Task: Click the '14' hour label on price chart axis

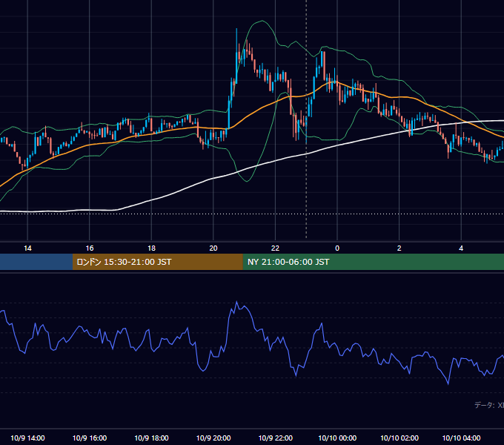Action: 27,248
